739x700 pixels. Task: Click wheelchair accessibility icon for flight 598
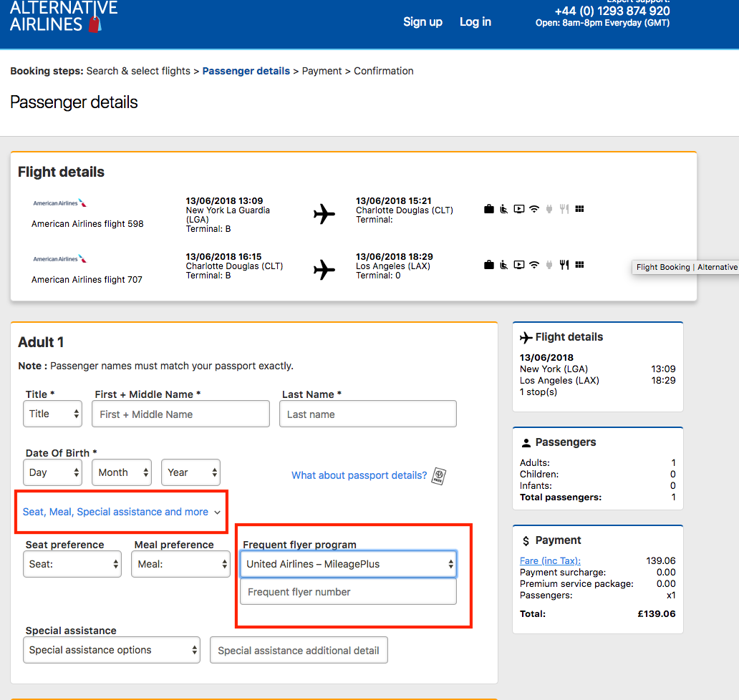(504, 209)
